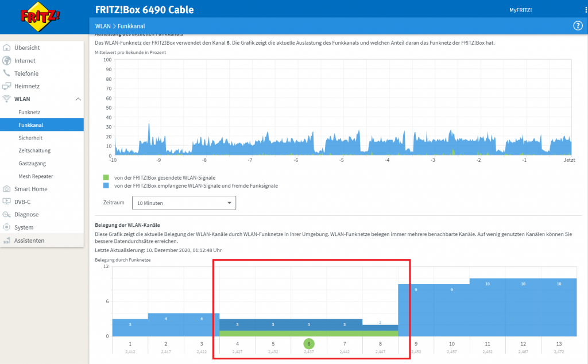Click the FRITZ! logo
Screen dimensions: 588x364
(40, 17)
